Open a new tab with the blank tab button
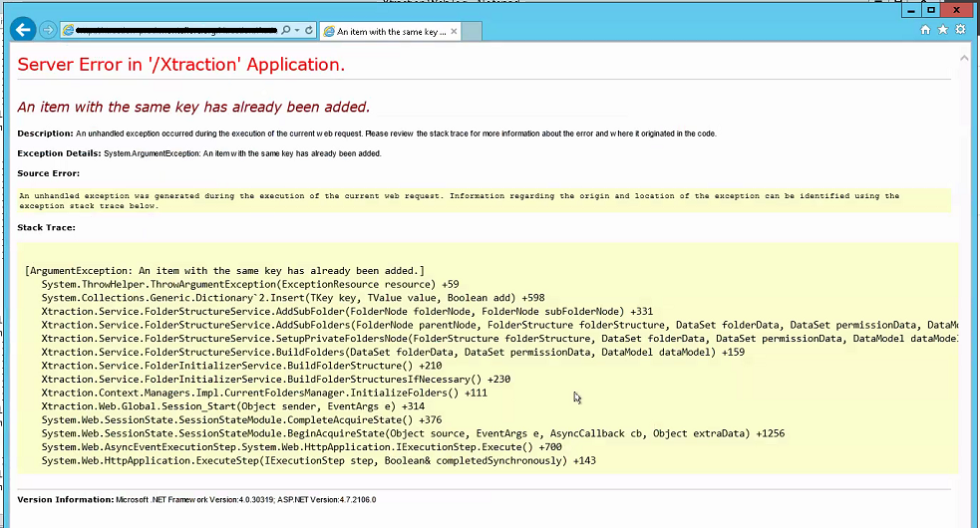 [472, 31]
